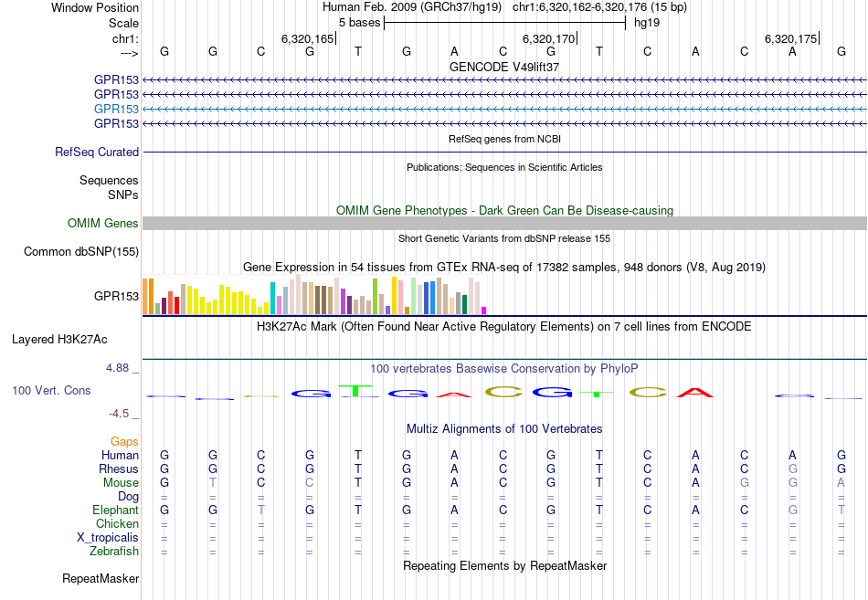Click 'Repeating Elements by RepeatMasker' title
The height and width of the screenshot is (600, 868).
(504, 565)
